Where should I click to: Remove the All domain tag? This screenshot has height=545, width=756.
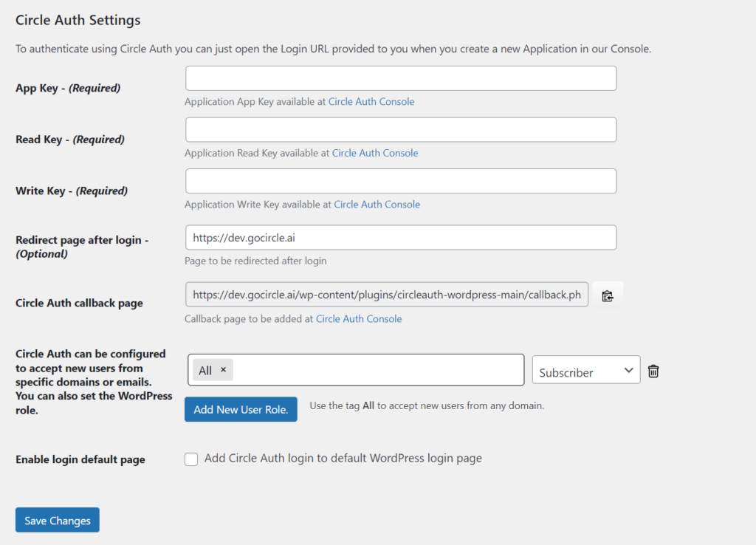coord(223,369)
